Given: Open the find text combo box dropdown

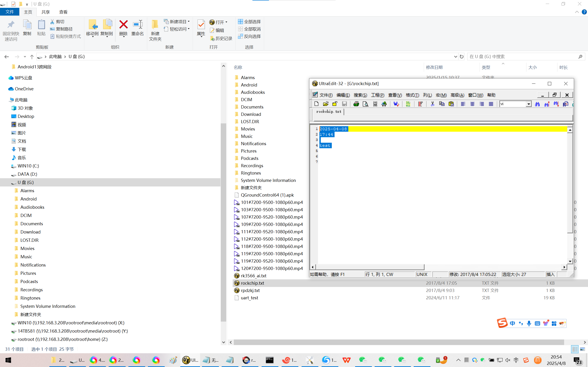Looking at the screenshot, I should (529, 104).
